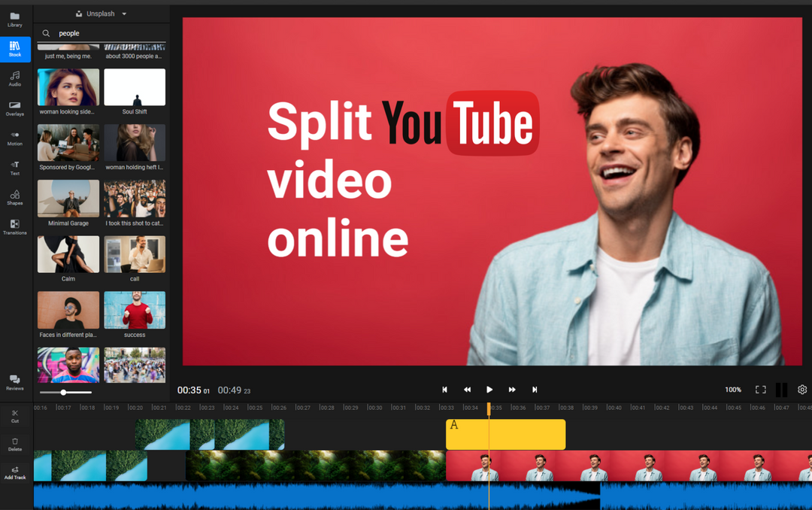The height and width of the screenshot is (510, 812).
Task: Select the Shapes panel
Action: pyautogui.click(x=14, y=198)
